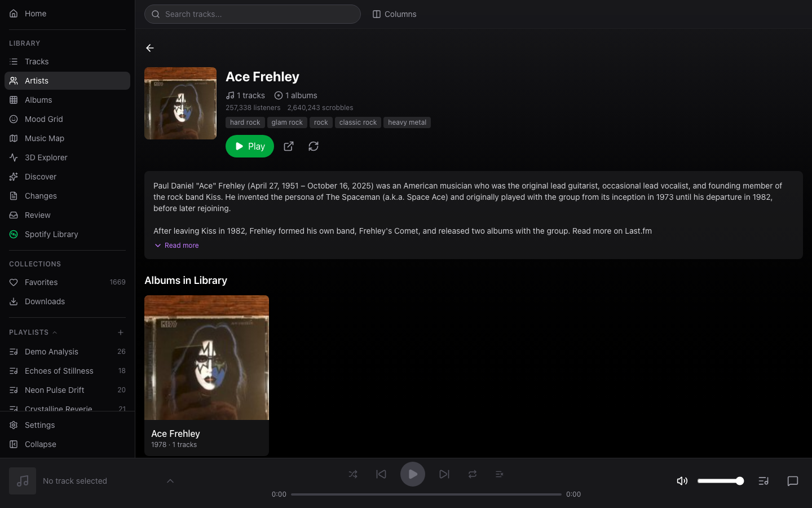This screenshot has height=508, width=812.
Task: Expand the now playing panel chevron
Action: [170, 481]
